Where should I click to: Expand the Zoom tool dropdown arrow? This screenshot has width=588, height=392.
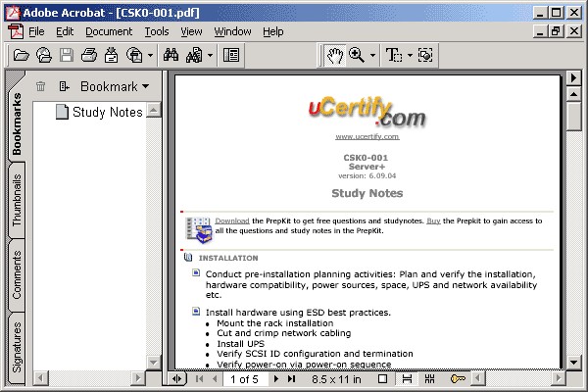[x=373, y=55]
